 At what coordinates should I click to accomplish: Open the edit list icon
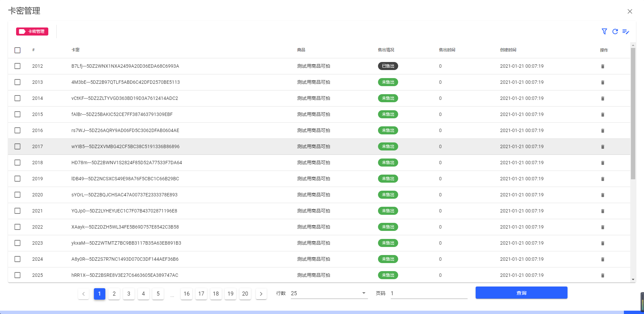click(626, 32)
